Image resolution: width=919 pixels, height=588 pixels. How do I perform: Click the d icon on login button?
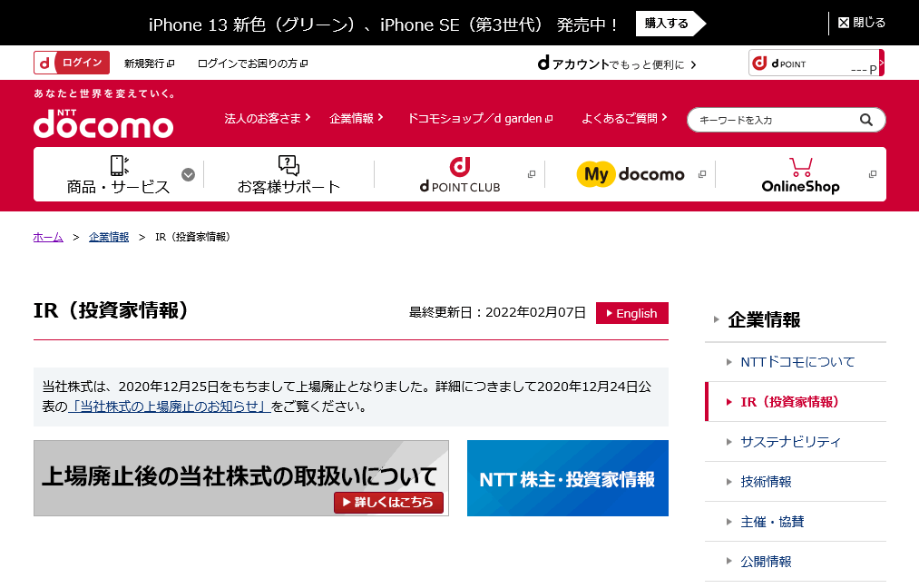click(45, 63)
